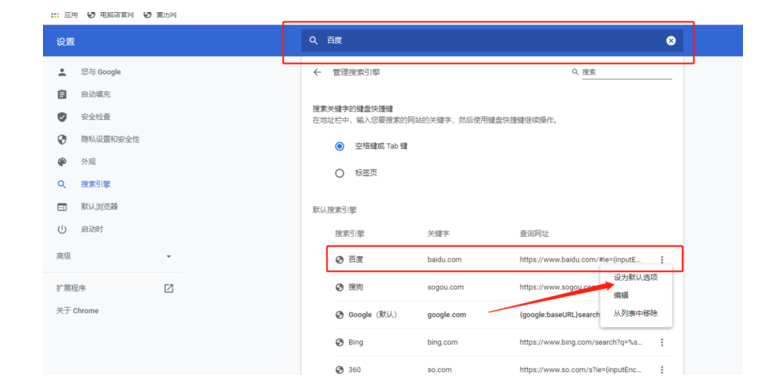Open the three-dot menu for Bing
The width and height of the screenshot is (784, 383).
[x=662, y=342]
